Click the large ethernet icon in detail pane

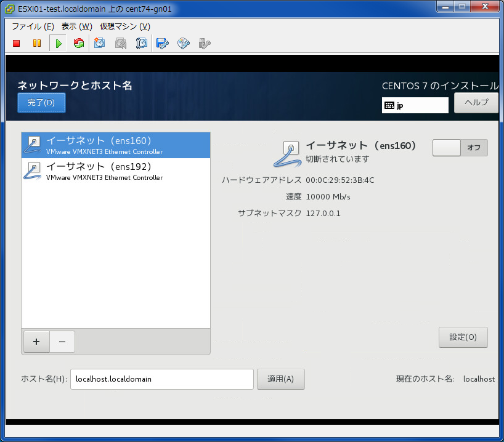click(287, 154)
